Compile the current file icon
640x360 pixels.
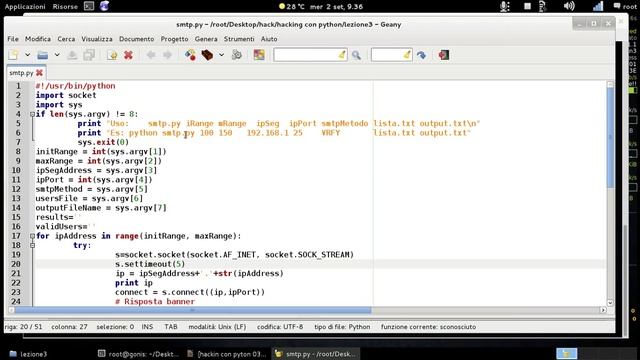(190, 55)
